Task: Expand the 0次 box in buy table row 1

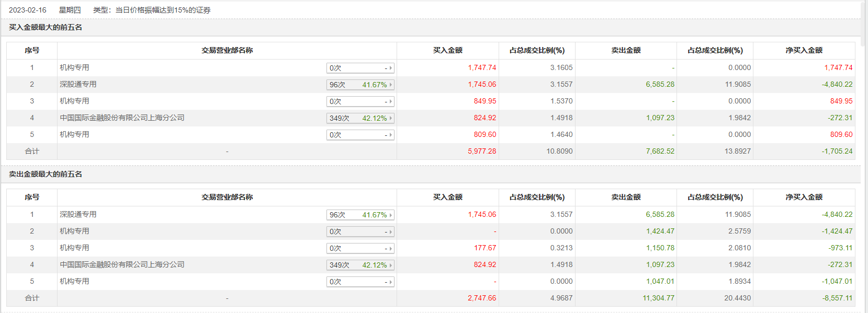Action: (360, 68)
